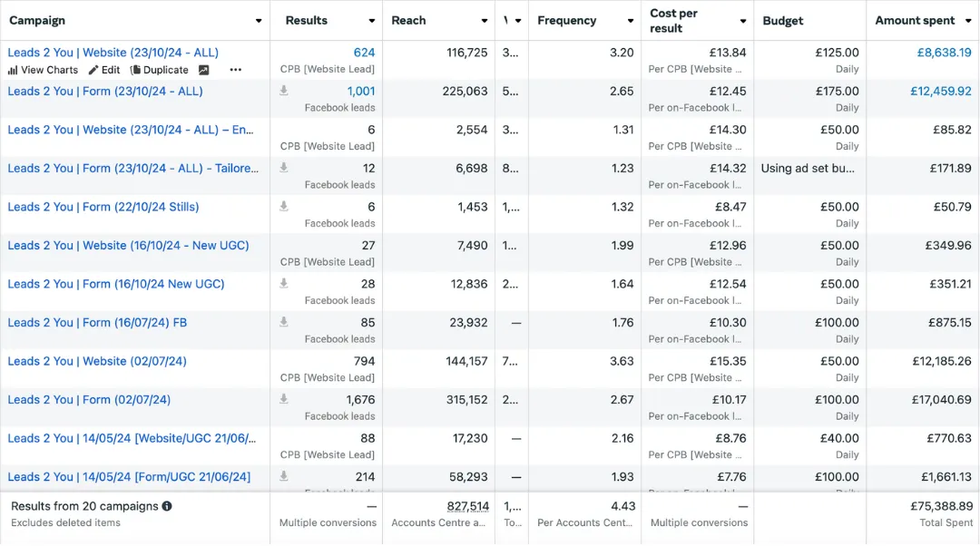
Task: Open campaign Form (16/10/24 New UGC)
Action: click(x=116, y=284)
